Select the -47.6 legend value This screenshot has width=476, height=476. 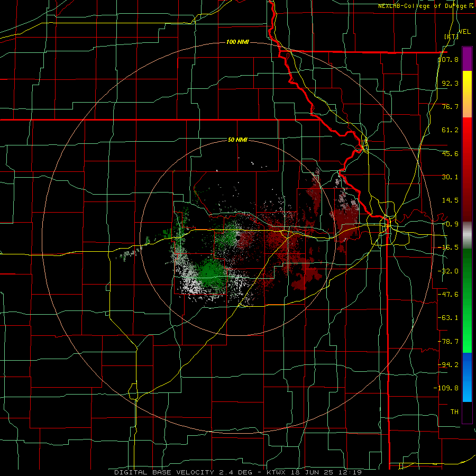(x=448, y=295)
